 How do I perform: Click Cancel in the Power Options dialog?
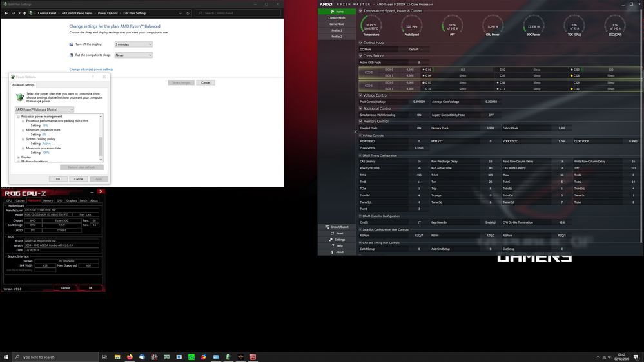[x=79, y=179]
